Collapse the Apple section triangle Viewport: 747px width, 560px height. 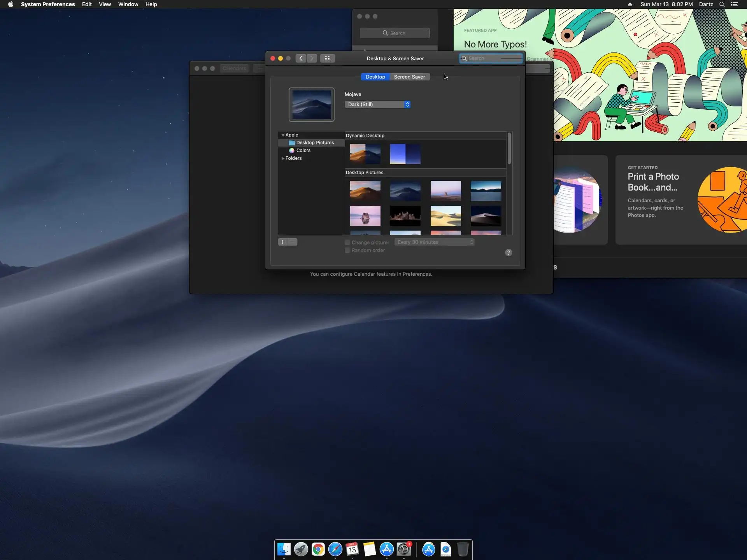[x=283, y=135]
